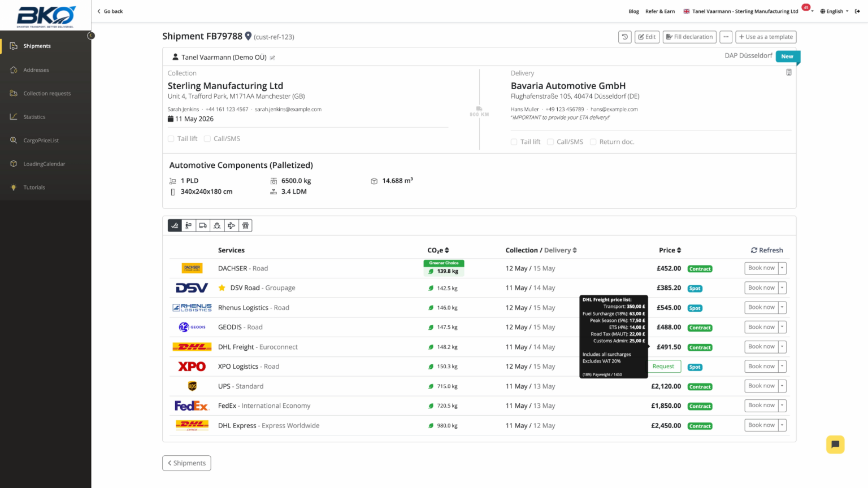Image resolution: width=868 pixels, height=488 pixels.
Task: Open the English language dropdown
Action: coord(835,11)
